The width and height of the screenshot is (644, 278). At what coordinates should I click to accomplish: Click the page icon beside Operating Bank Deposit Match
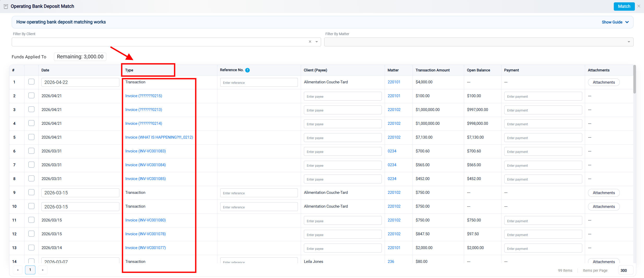tap(6, 7)
